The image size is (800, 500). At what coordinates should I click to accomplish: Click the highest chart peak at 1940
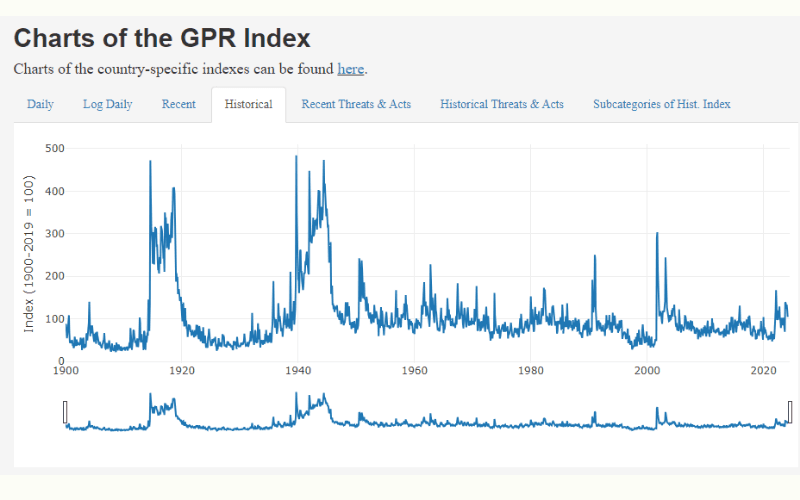[296, 158]
